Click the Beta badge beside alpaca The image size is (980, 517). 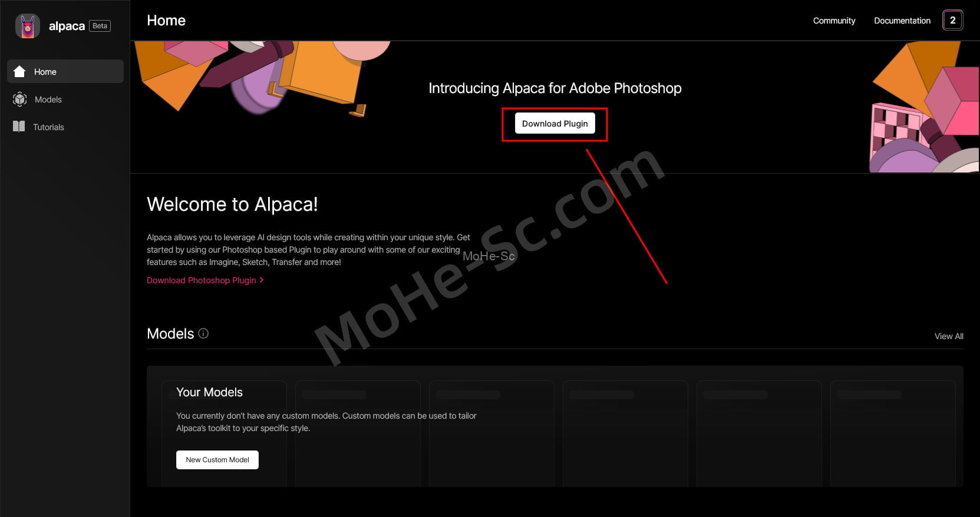100,26
